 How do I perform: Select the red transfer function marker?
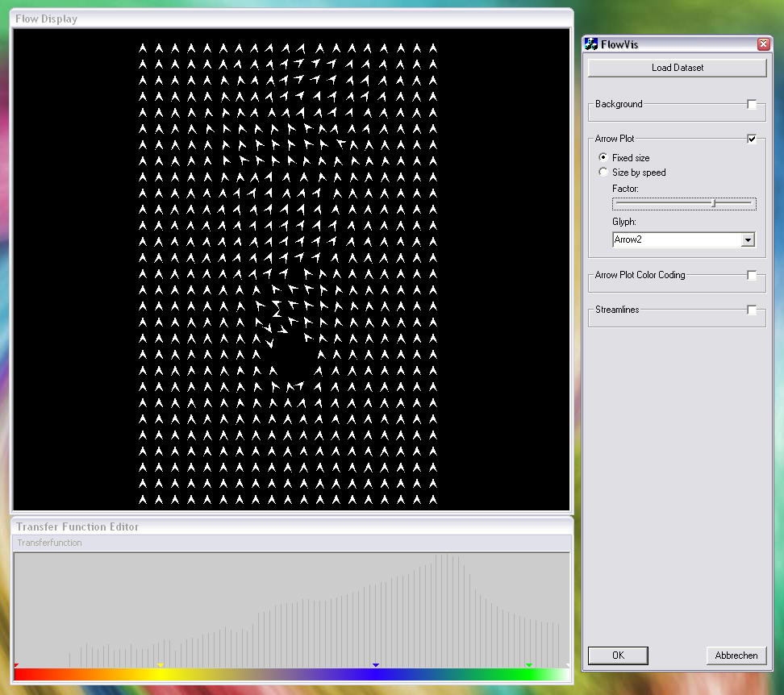[x=16, y=665]
